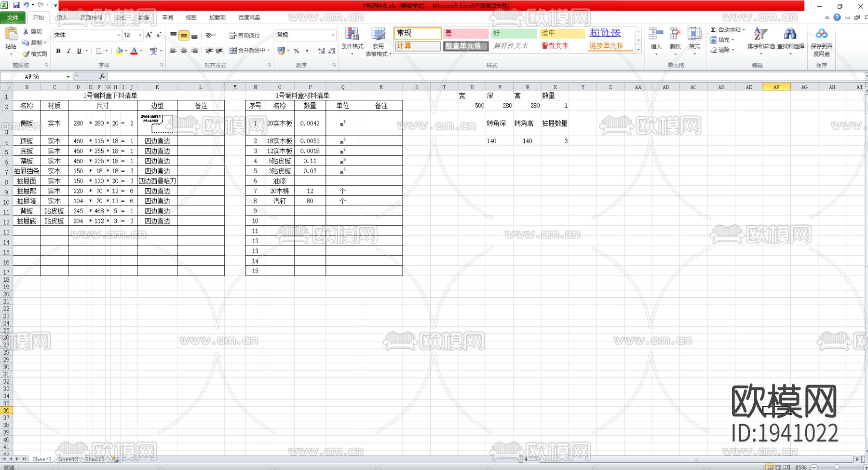
Task: Toggle bottom vertical alignment
Action: tap(194, 35)
